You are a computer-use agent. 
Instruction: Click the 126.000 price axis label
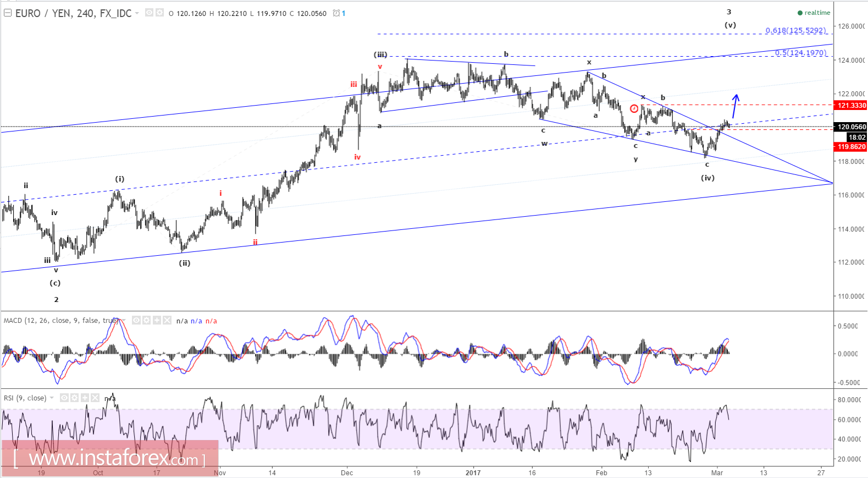(x=851, y=26)
